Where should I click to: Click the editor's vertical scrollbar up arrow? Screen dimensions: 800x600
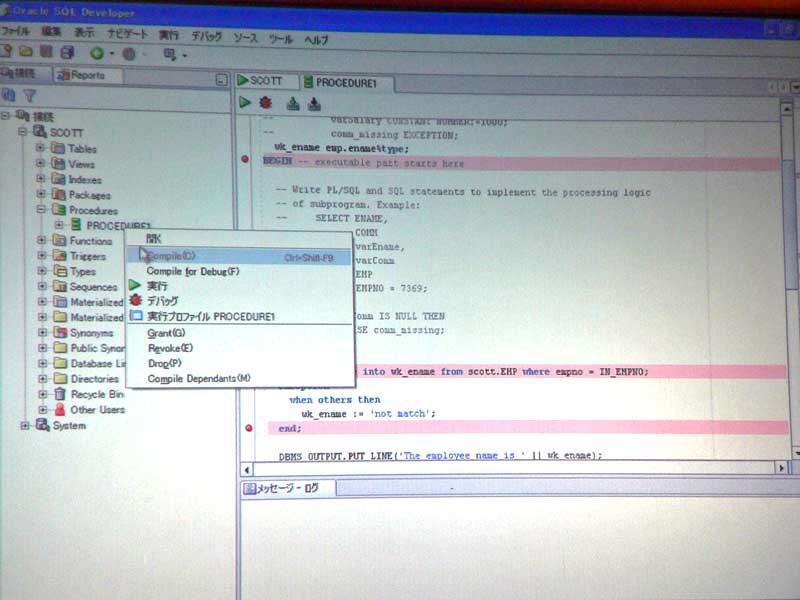tap(786, 108)
